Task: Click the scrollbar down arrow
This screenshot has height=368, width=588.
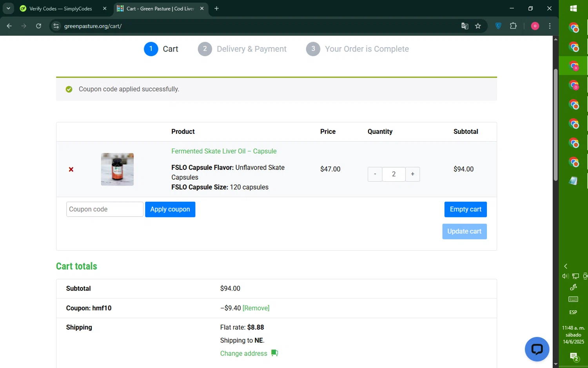Action: (555, 364)
